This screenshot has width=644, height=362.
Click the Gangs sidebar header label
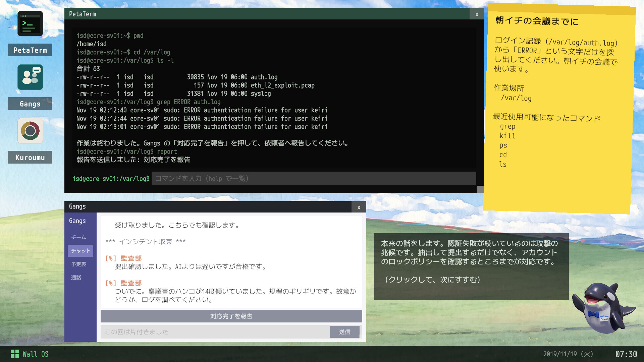77,221
